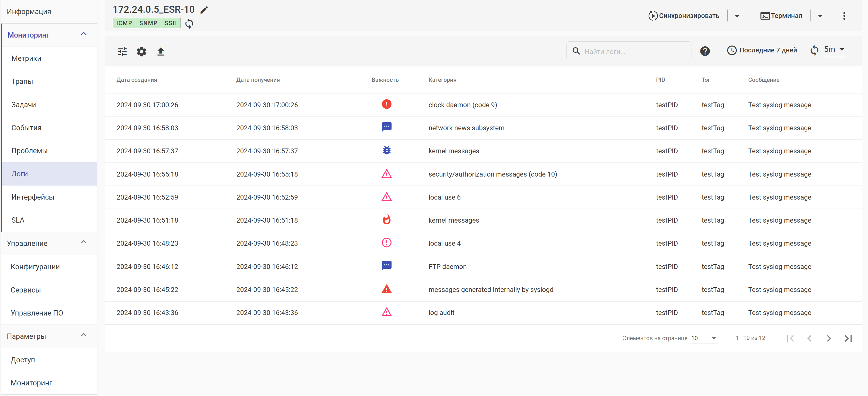Click the Терминал button

(781, 16)
